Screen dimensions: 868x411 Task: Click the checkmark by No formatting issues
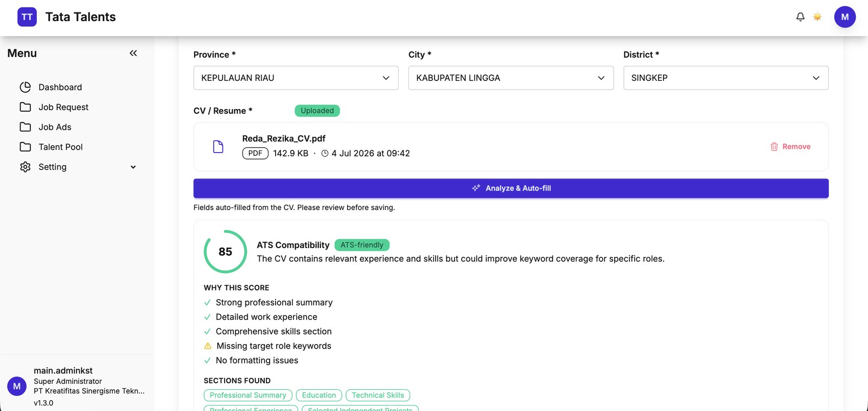(x=207, y=361)
